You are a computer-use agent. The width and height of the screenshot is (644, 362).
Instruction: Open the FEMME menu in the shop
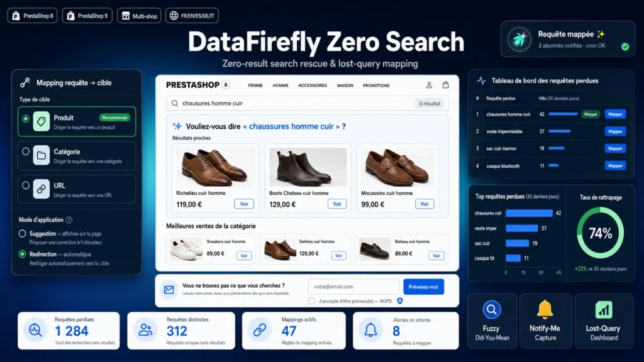(255, 85)
